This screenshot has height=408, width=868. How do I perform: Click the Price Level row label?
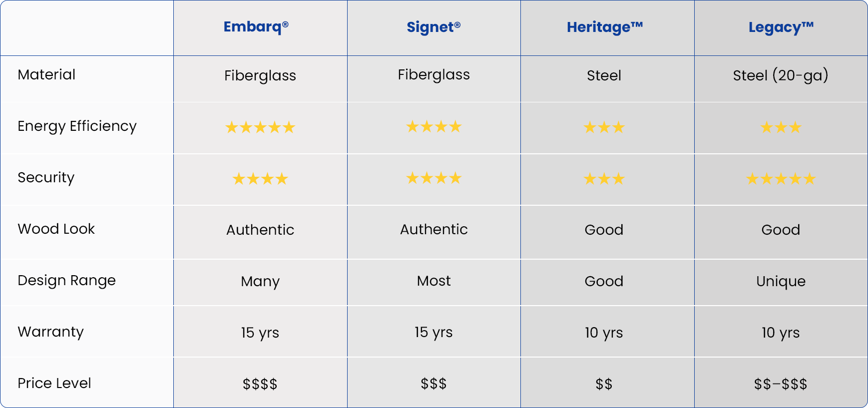[x=54, y=384]
